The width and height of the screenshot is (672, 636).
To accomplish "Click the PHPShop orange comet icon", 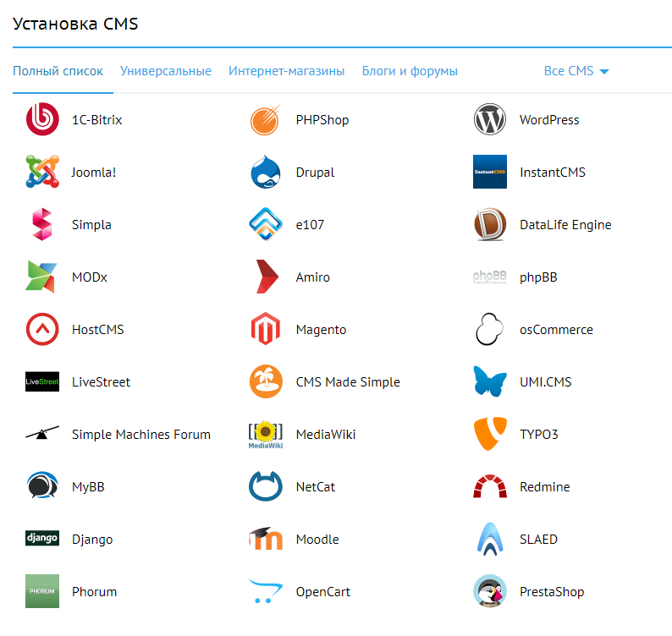I will click(266, 119).
